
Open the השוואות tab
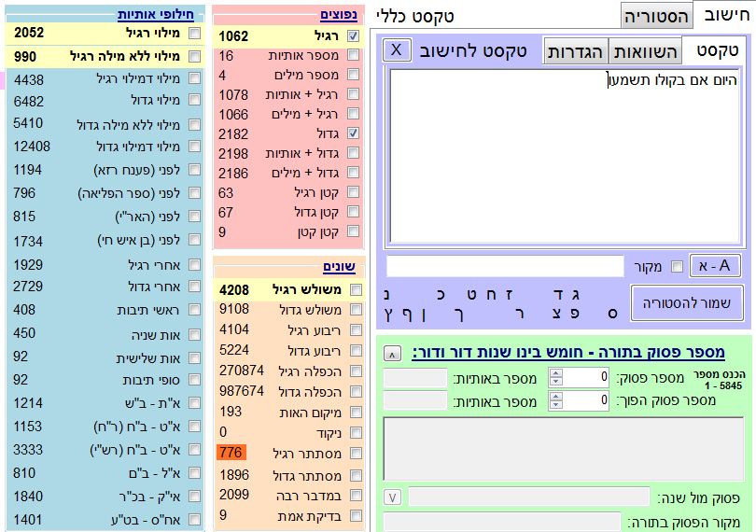pos(644,51)
